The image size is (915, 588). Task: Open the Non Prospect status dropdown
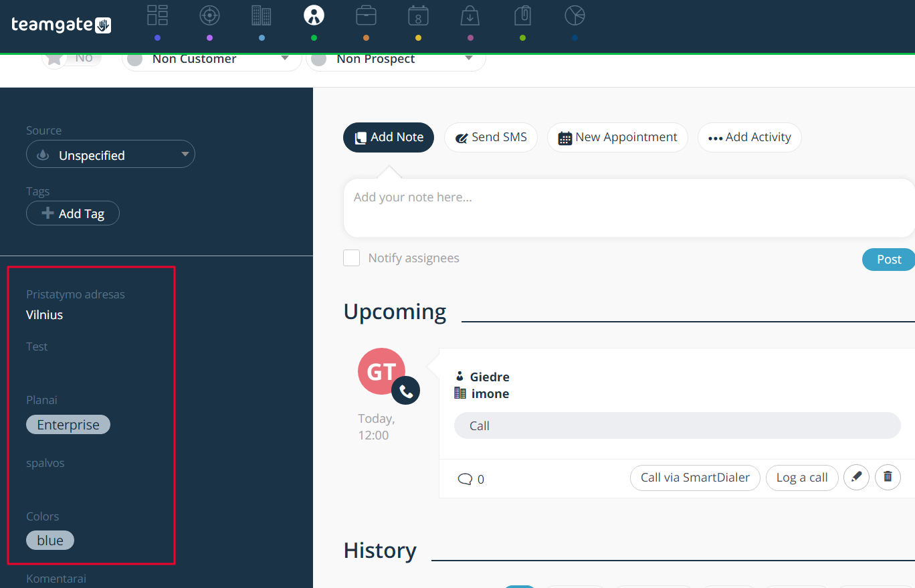click(x=396, y=59)
